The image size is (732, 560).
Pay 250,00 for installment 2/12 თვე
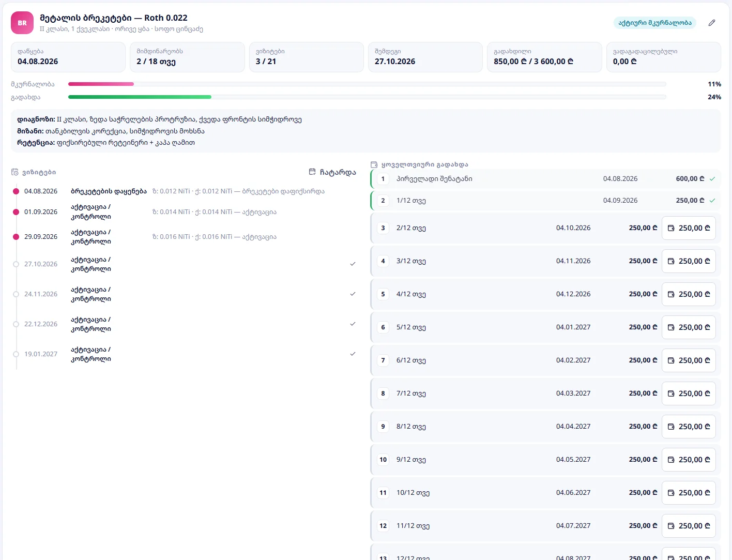point(689,228)
